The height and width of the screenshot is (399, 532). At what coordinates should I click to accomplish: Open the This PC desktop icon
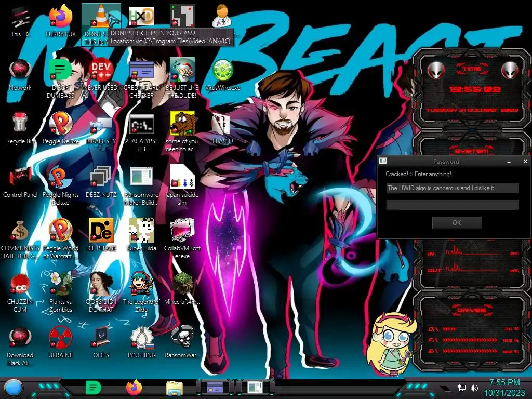pos(20,21)
